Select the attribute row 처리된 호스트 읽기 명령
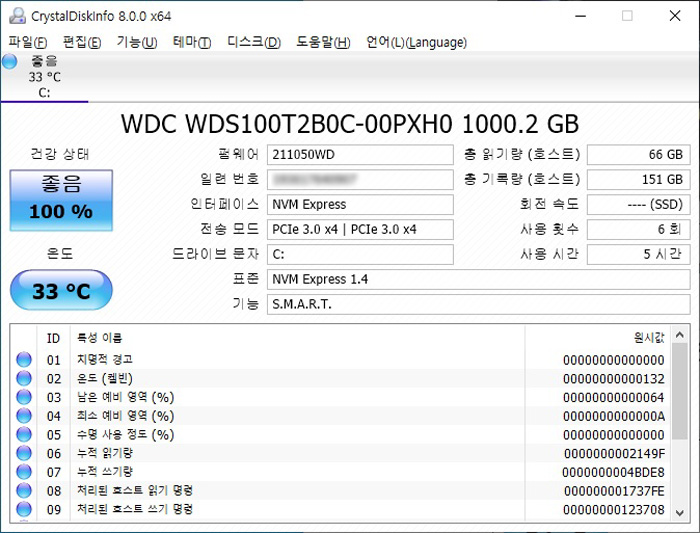 point(341,491)
